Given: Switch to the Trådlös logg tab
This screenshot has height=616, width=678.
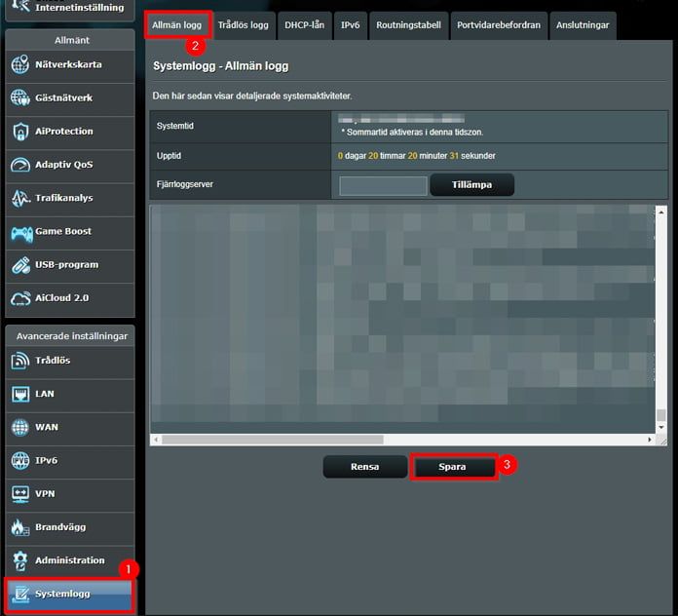Looking at the screenshot, I should point(244,25).
